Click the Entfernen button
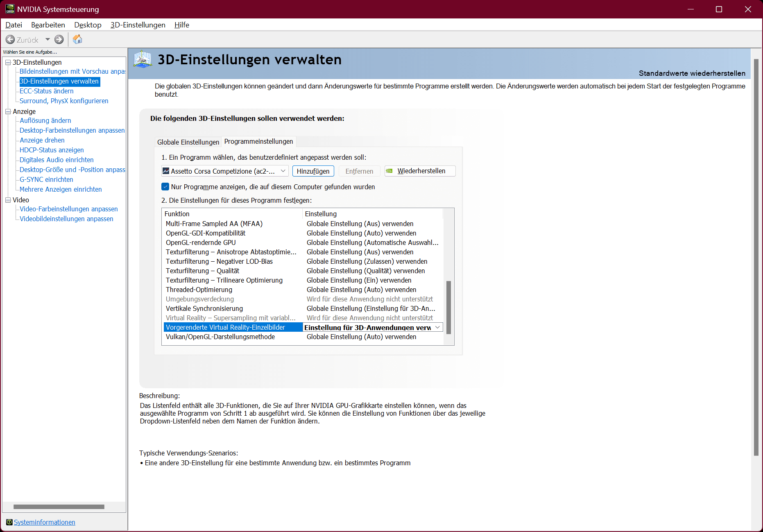Screen dimensions: 763x532 click(x=359, y=171)
